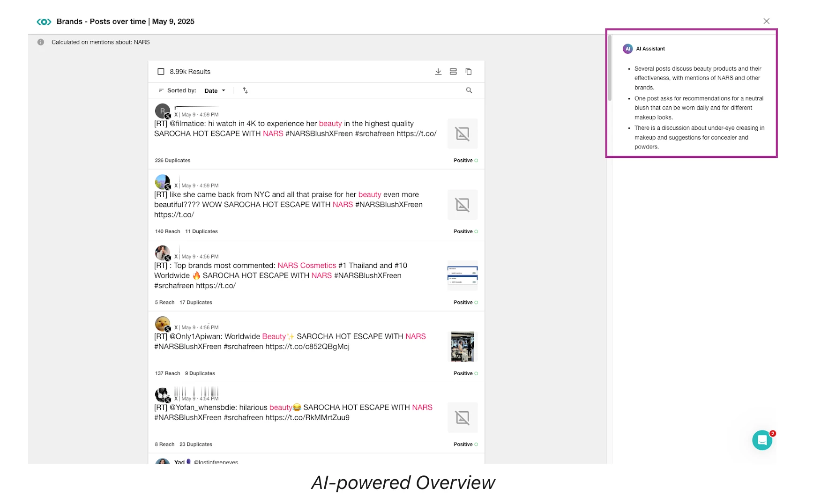
Task: Open avatar of the @filmatice retweet author
Action: pos(163,111)
